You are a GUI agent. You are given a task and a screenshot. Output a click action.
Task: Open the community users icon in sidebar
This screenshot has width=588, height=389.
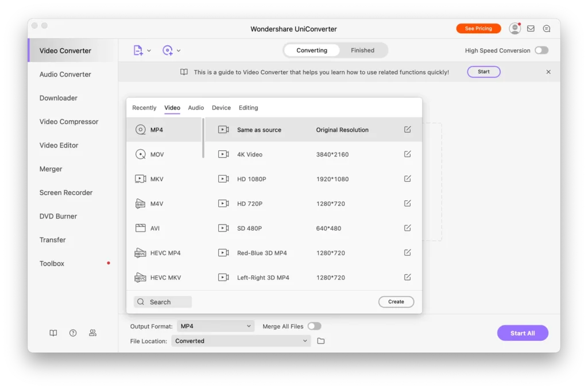(92, 333)
